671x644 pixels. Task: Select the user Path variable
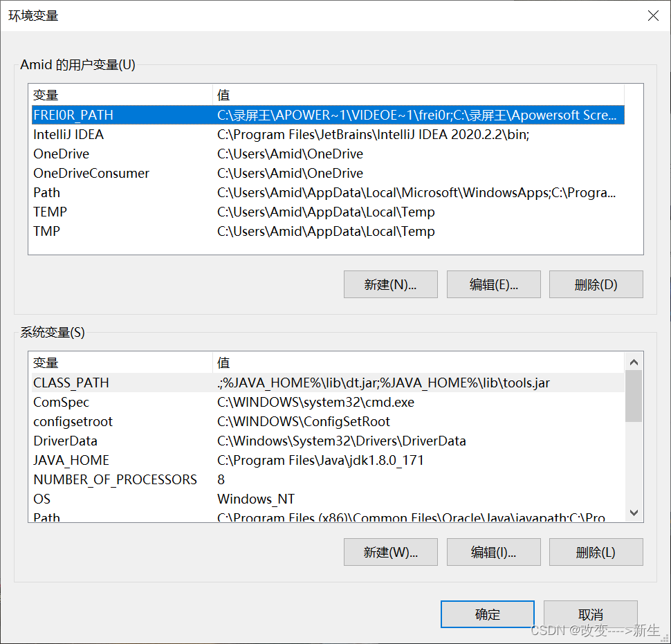point(328,192)
